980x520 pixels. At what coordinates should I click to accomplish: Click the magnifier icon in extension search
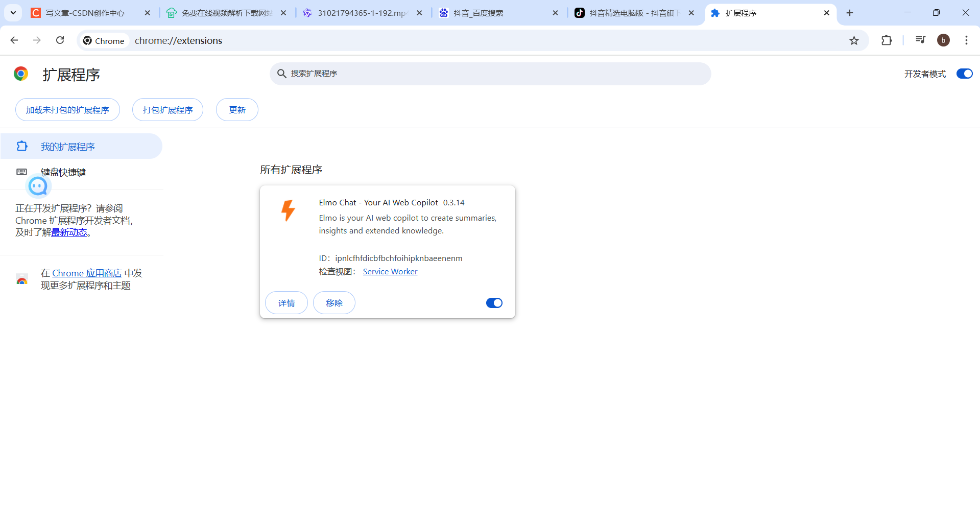point(281,74)
